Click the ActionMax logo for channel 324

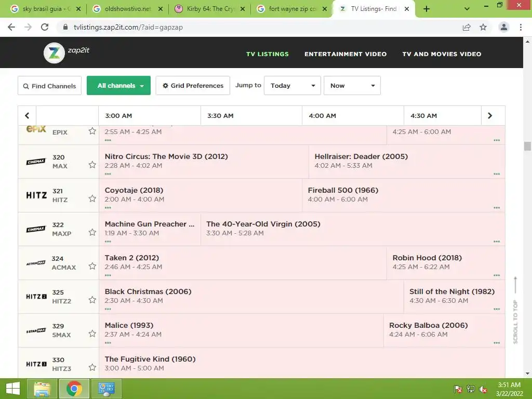click(36, 263)
